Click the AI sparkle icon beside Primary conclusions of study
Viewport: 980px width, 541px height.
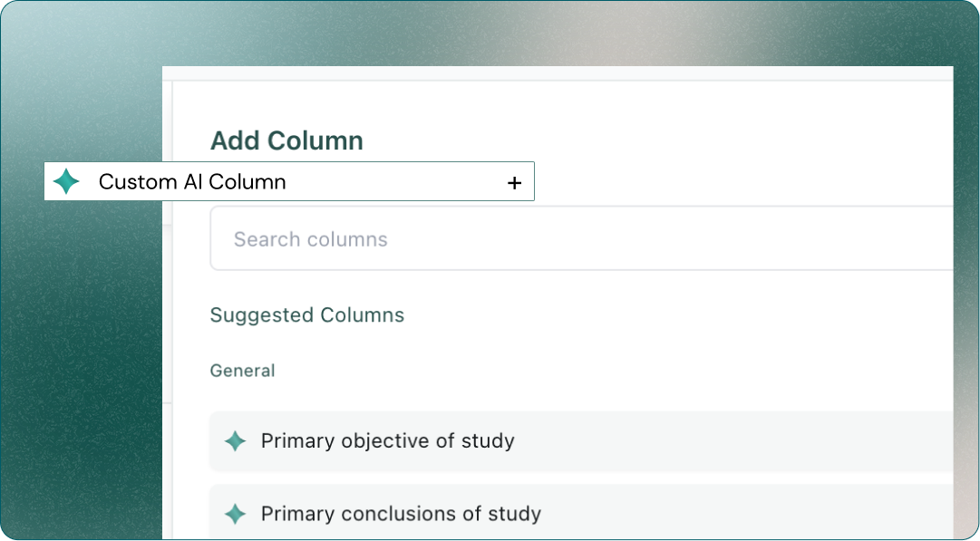pyautogui.click(x=235, y=514)
